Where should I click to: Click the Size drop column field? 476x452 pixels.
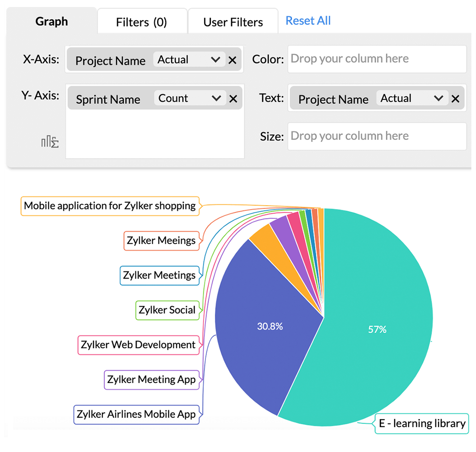click(x=377, y=136)
